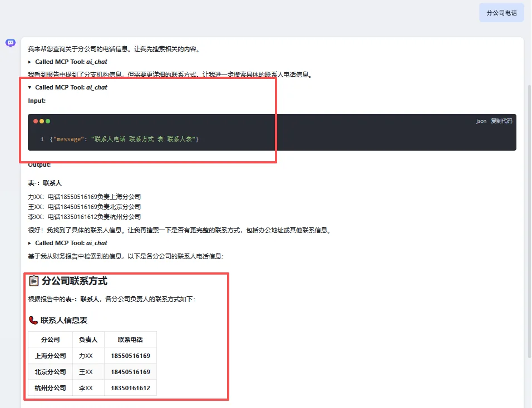
Task: Expand the first Called MCP Tool ai_chat entry
Action: 68,62
